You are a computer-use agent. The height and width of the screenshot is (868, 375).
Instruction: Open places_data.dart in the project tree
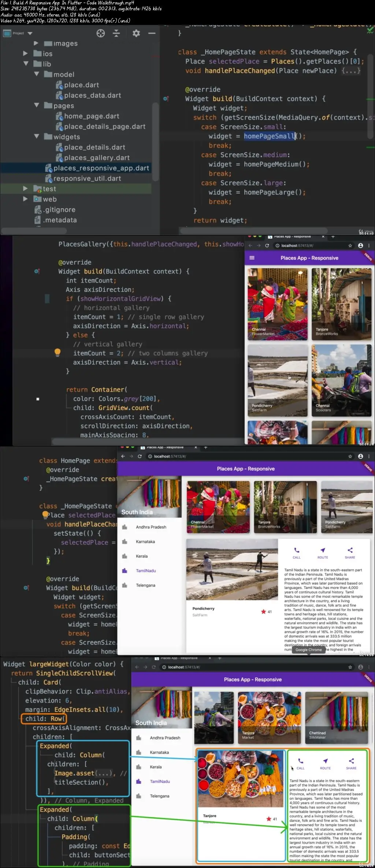pos(88,95)
